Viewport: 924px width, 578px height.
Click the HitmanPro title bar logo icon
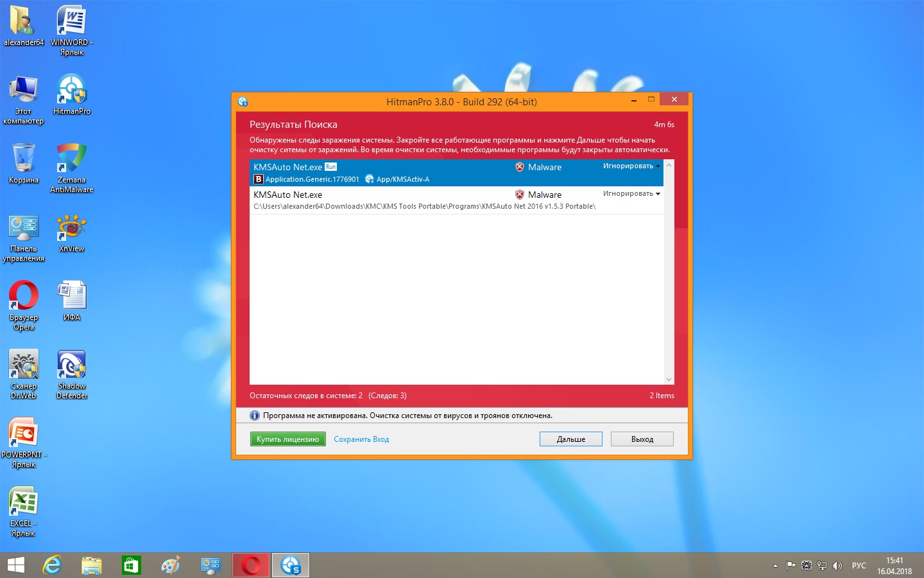click(243, 101)
